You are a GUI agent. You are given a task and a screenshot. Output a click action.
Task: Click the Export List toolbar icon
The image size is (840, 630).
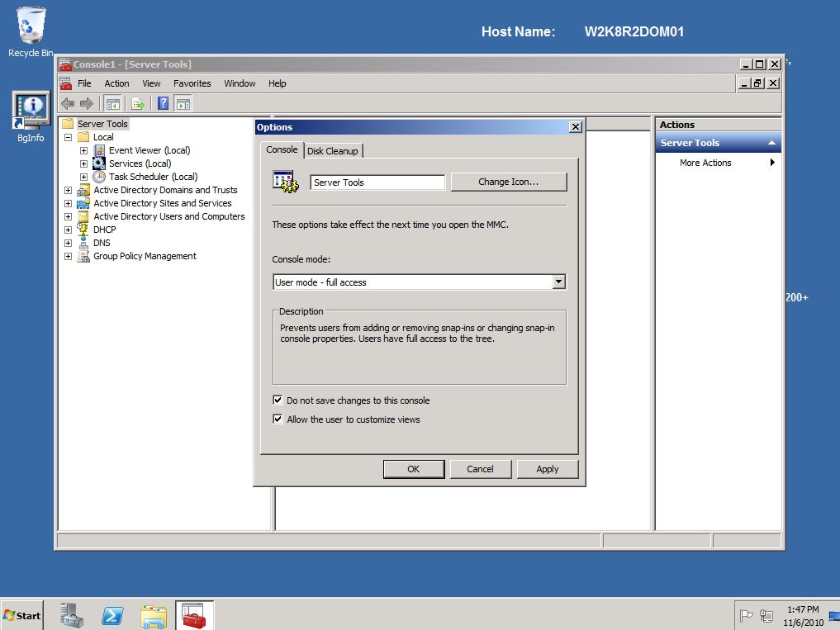click(x=138, y=103)
